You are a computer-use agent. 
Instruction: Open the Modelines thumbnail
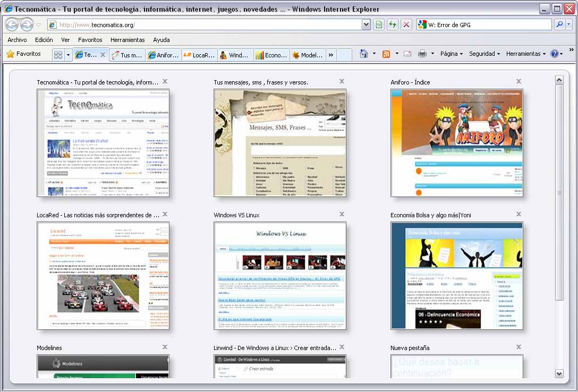click(x=103, y=366)
